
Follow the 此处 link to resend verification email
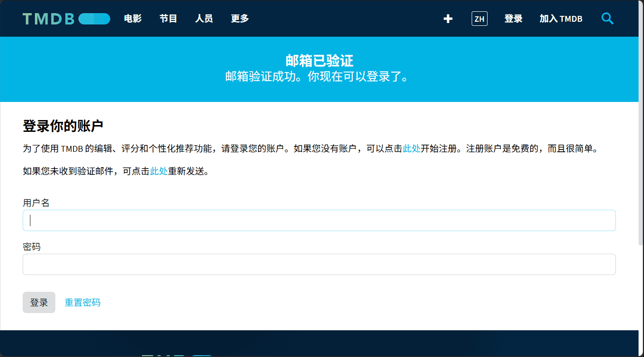159,171
